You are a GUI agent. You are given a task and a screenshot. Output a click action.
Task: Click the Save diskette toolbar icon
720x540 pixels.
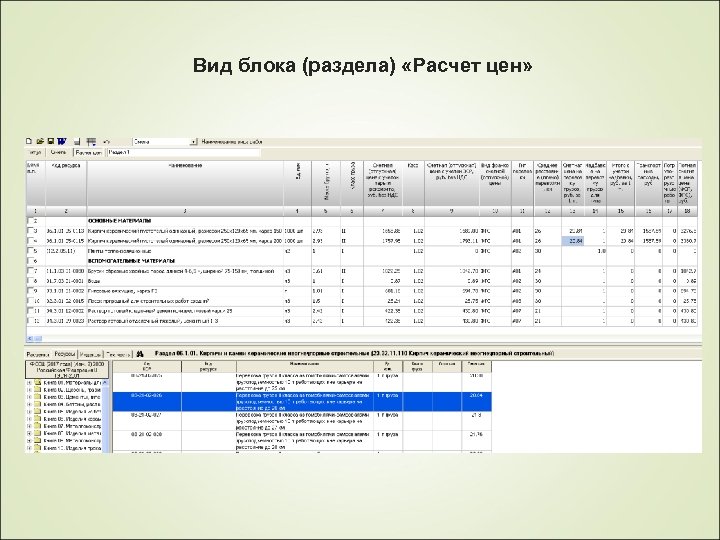point(51,141)
